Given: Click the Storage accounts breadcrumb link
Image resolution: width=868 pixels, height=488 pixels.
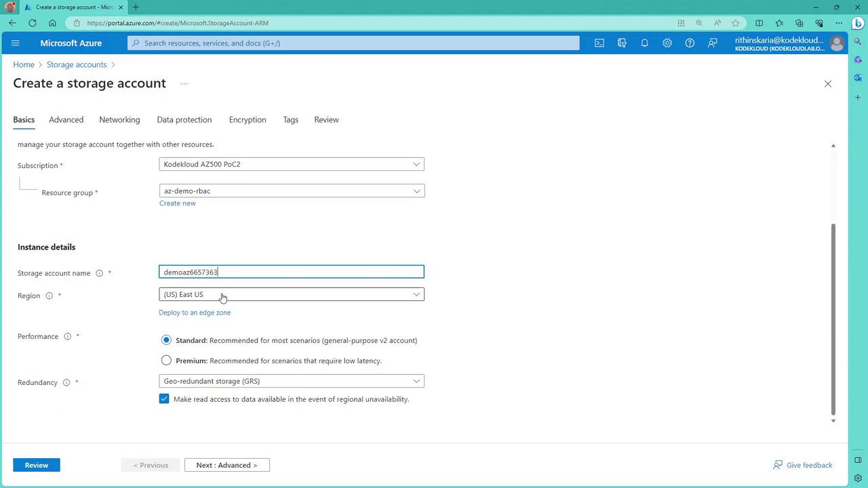Looking at the screenshot, I should click(77, 64).
